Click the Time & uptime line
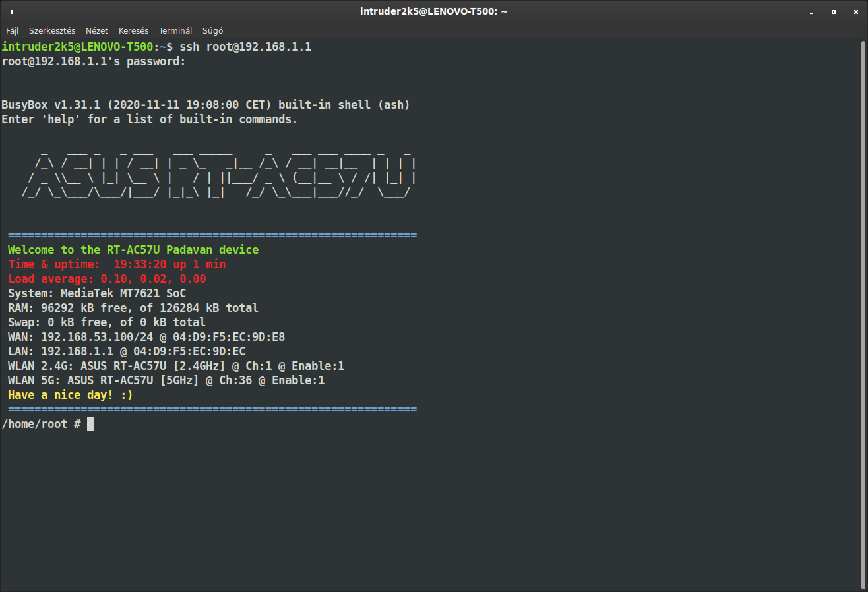The height and width of the screenshot is (592, 868). [117, 264]
